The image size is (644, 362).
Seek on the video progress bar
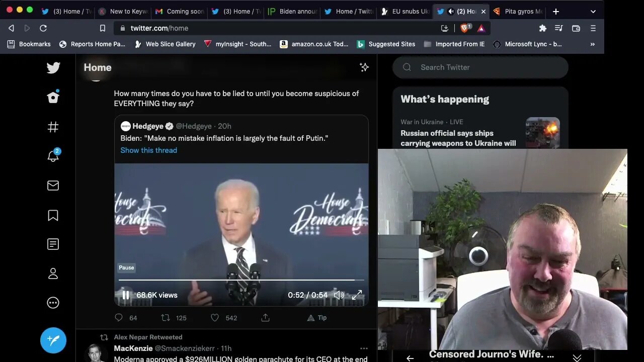coord(241,280)
